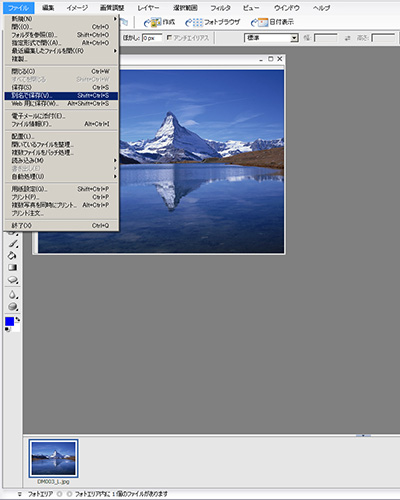Image resolution: width=400 pixels, height=500 pixels.
Task: Choose 複数ファイルをバッチ処理... menu item
Action: coord(61,152)
